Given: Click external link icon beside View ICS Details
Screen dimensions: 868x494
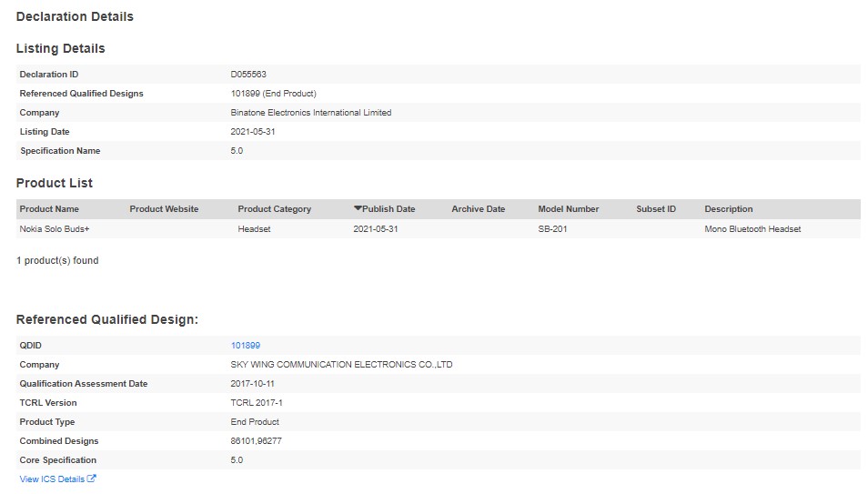Looking at the screenshot, I should (x=91, y=479).
